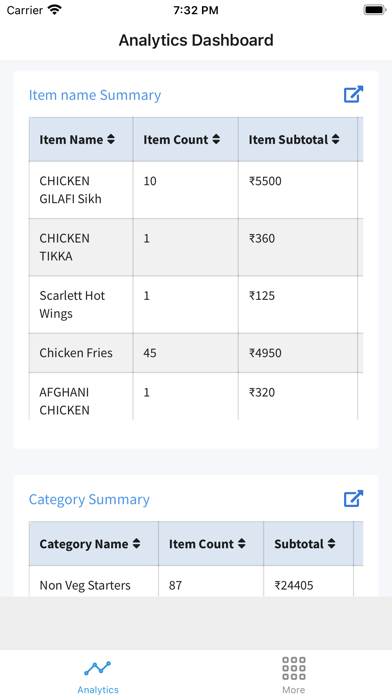
Task: Tap the Category Summary heading
Action: 89,499
